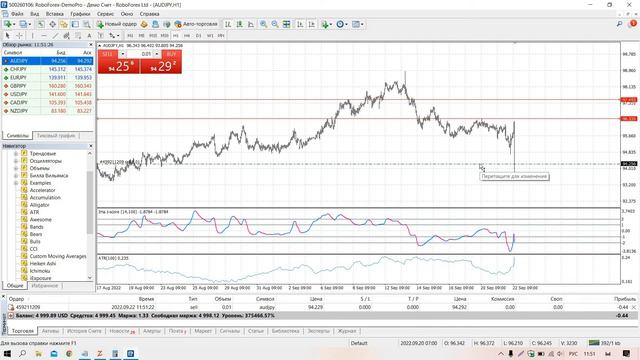Select the NZDJPY row in Market Watch
This screenshot has height=360, width=640.
[x=48, y=111]
